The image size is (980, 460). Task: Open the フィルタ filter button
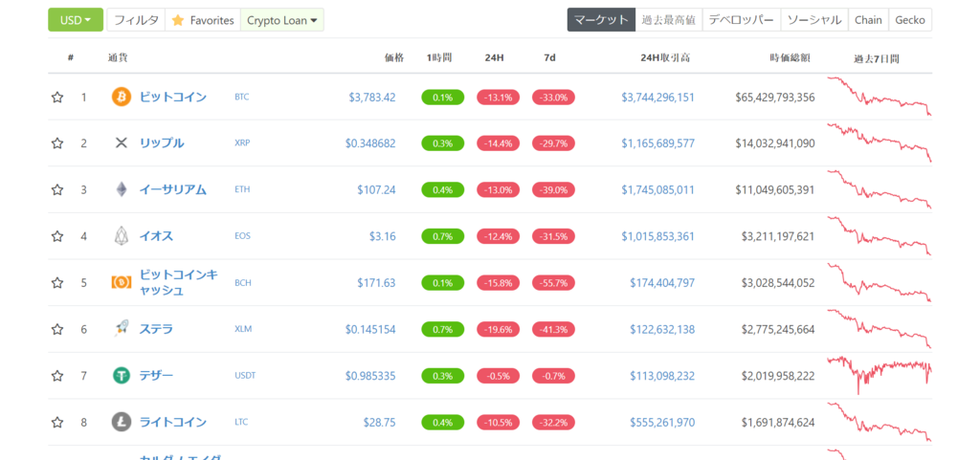click(x=136, y=20)
